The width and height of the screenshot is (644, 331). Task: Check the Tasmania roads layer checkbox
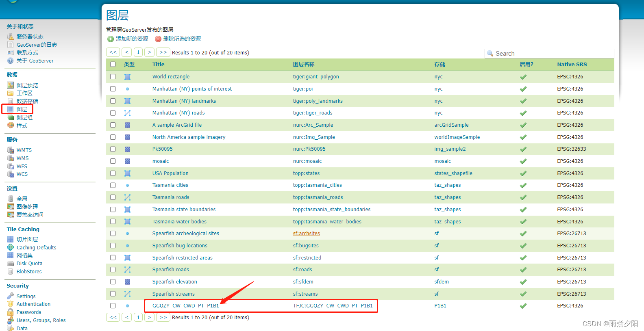tap(113, 197)
